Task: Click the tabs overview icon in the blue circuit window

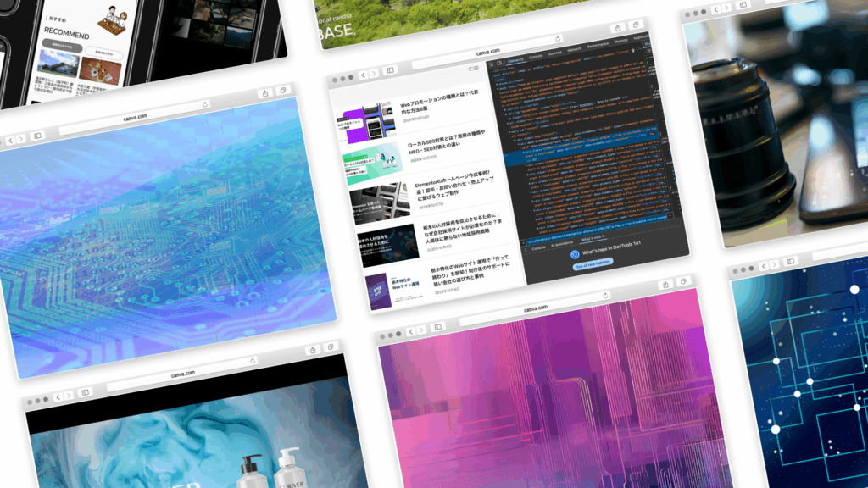Action: [283, 90]
